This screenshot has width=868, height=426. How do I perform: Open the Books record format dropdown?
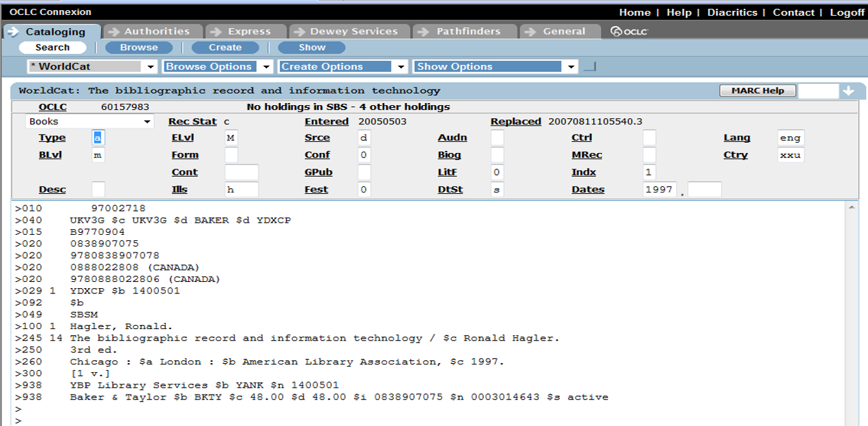(147, 122)
